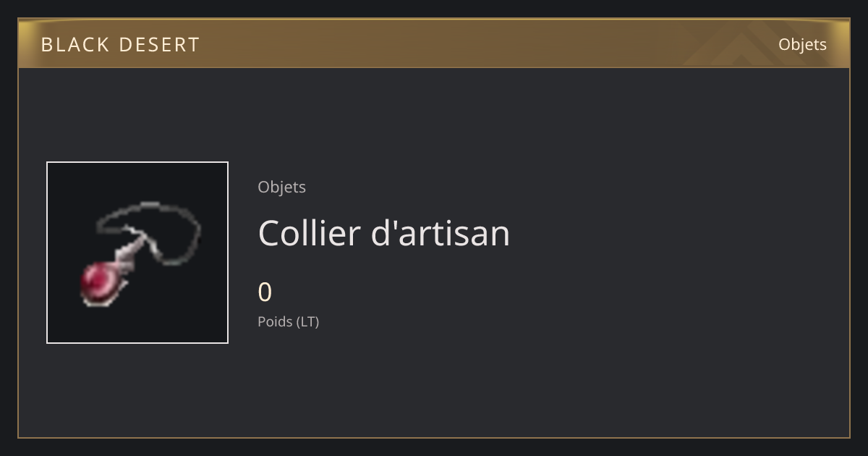Screen dimensions: 868x456
Task: Click the (LT) unit beside Poids
Action: tap(307, 321)
